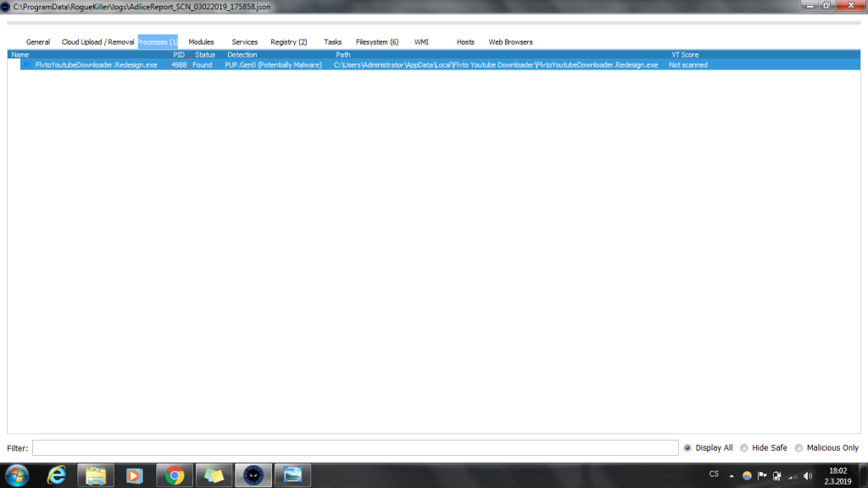Click the power plug tray icon
Image resolution: width=868 pixels, height=488 pixels.
tap(777, 476)
